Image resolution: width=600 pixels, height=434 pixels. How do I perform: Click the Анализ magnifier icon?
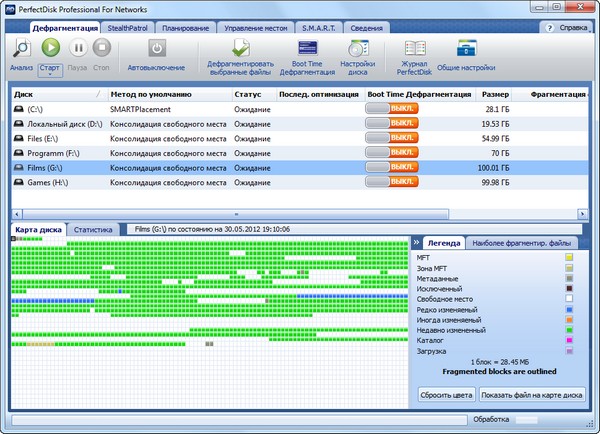click(21, 48)
